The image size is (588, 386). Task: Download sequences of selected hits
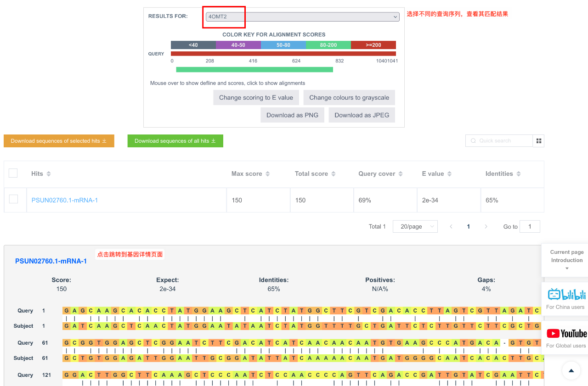59,141
